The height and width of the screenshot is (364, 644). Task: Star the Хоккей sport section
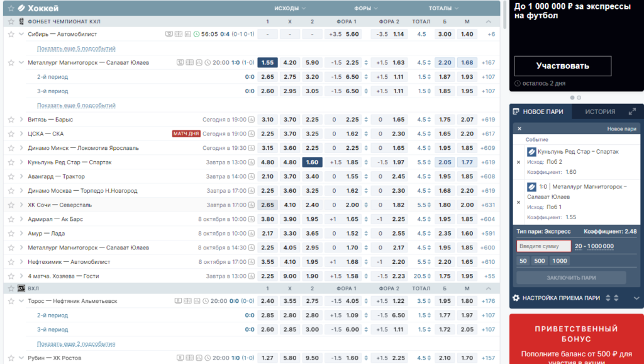(x=11, y=8)
